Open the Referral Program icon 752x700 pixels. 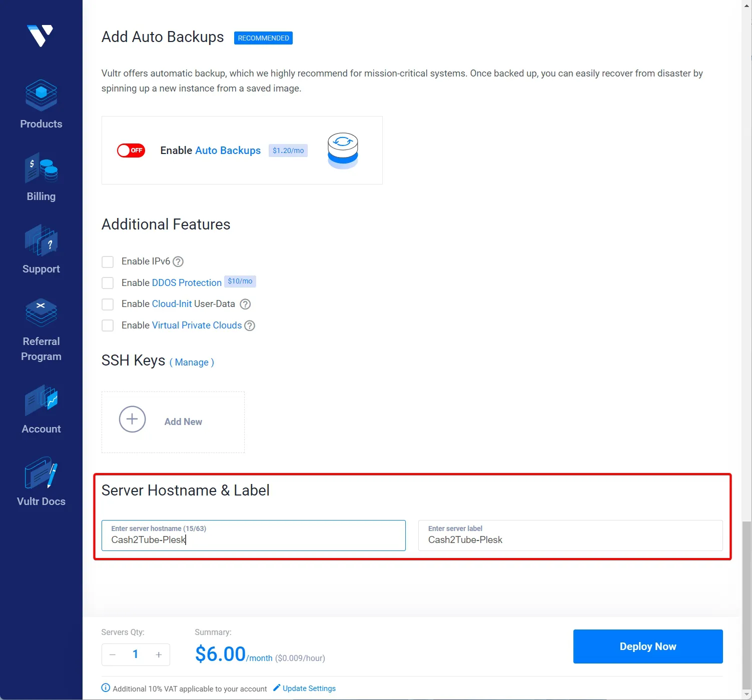click(x=41, y=312)
